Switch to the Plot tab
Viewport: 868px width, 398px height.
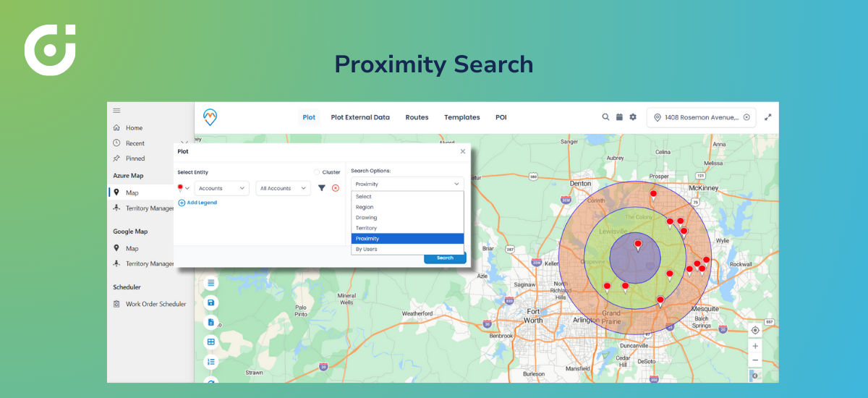(x=309, y=117)
